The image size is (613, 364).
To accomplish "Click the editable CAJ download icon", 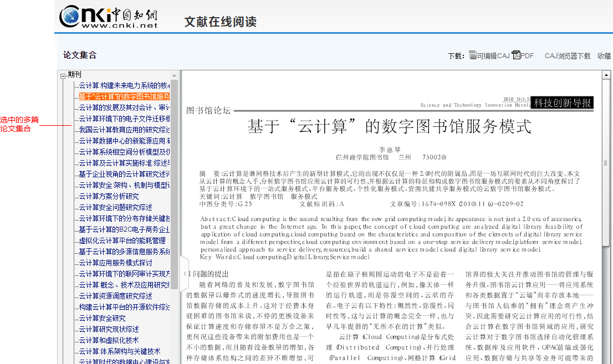I will 473,55.
